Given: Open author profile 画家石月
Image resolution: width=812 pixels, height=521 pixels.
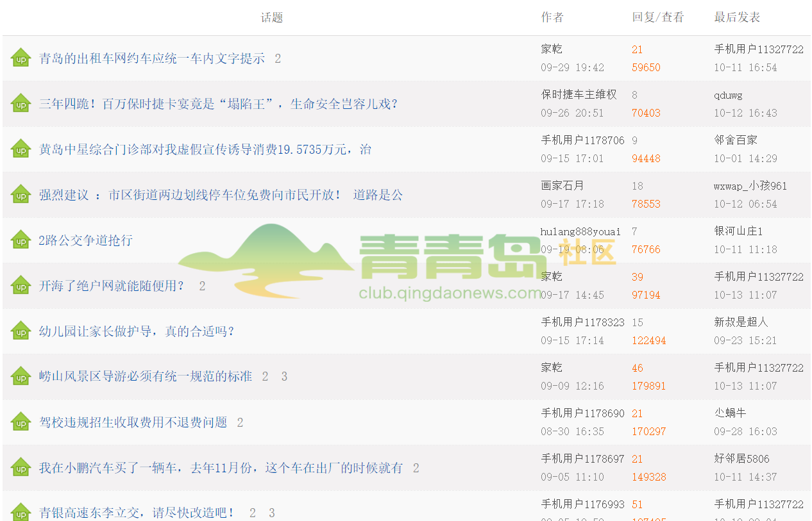Looking at the screenshot, I should 562,186.
